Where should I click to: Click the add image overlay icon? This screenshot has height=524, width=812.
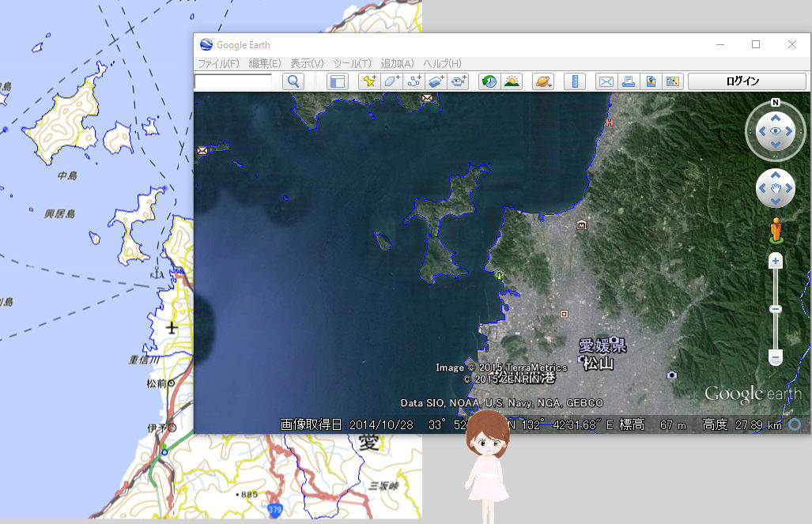[x=436, y=81]
